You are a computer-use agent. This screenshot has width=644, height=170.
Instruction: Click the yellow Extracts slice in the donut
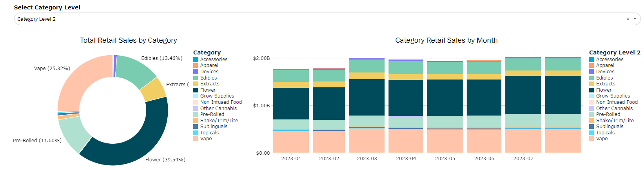tap(153, 89)
